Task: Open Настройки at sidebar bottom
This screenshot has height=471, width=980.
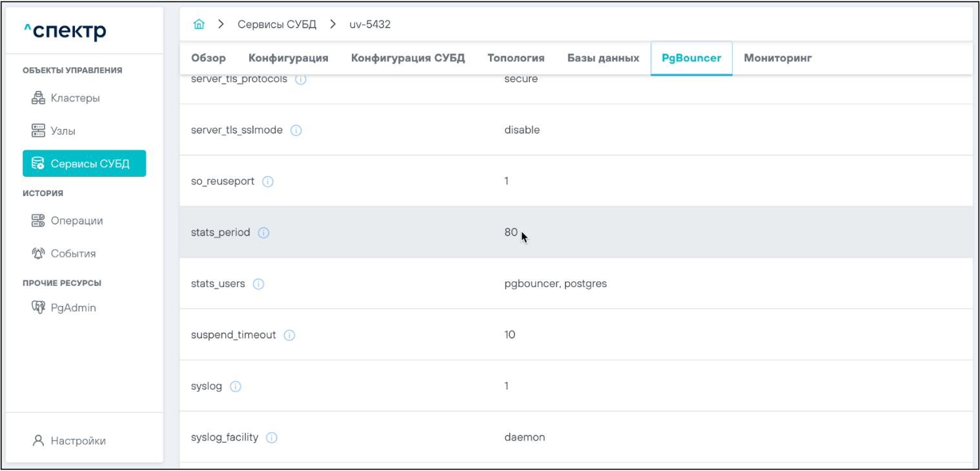Action: [x=77, y=441]
